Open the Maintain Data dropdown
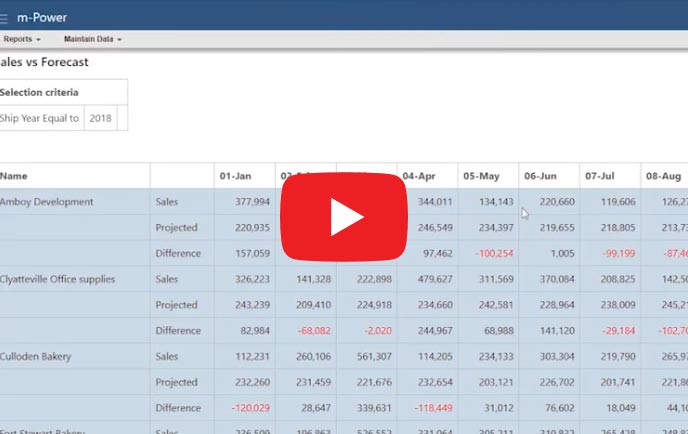688x434 pixels. [92, 39]
